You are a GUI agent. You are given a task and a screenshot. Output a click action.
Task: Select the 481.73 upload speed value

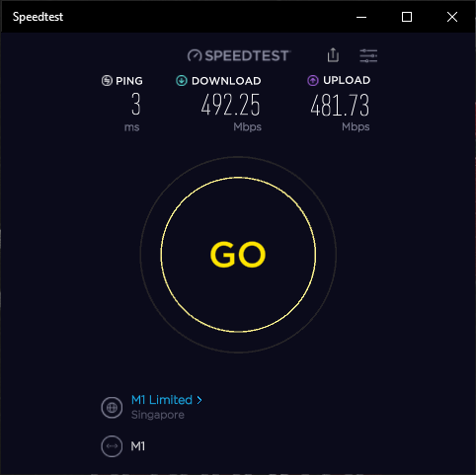coord(340,106)
